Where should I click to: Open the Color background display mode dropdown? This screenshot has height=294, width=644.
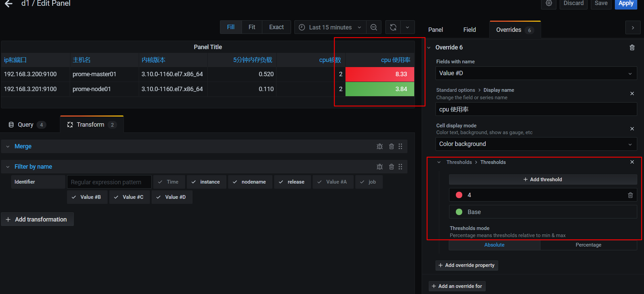coord(536,144)
